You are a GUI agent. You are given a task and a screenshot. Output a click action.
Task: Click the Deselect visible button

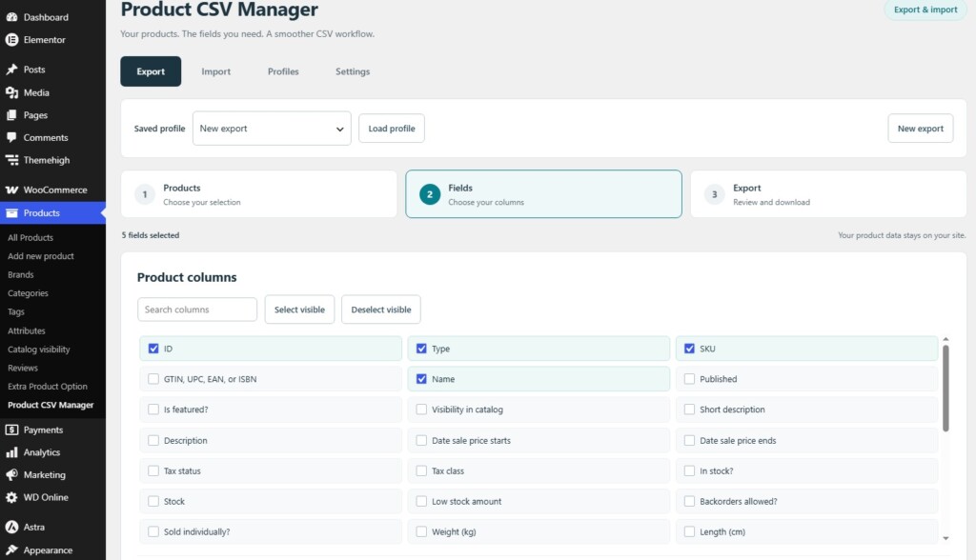coord(381,310)
